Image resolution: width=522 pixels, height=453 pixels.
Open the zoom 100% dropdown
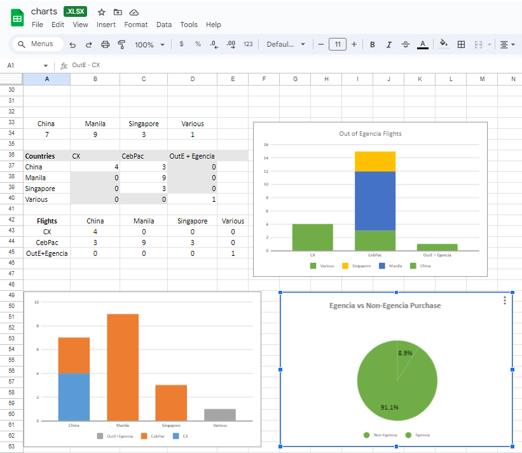coord(150,45)
